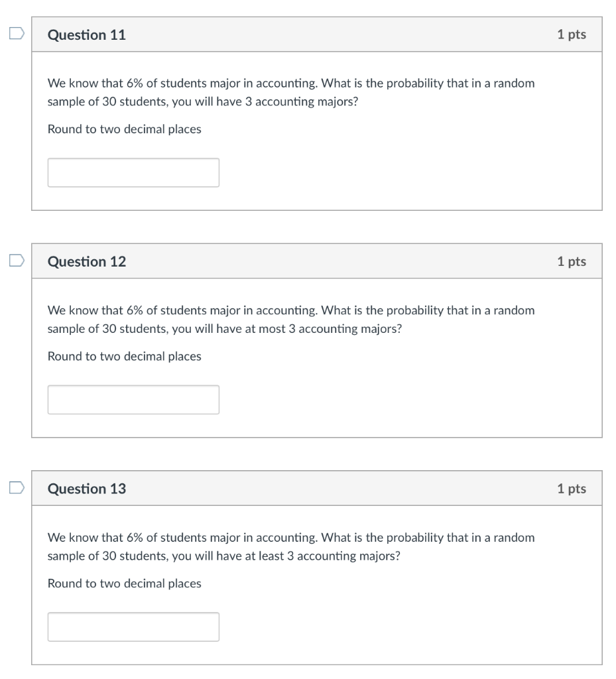Image resolution: width=616 pixels, height=679 pixels.
Task: Click the rounding instruction under Question 13
Action: 124,584
